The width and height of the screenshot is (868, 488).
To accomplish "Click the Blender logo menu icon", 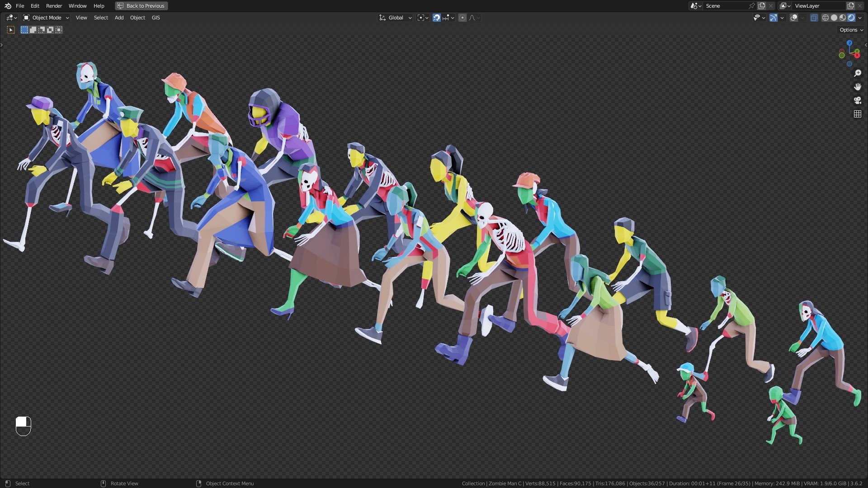I will [x=8, y=6].
